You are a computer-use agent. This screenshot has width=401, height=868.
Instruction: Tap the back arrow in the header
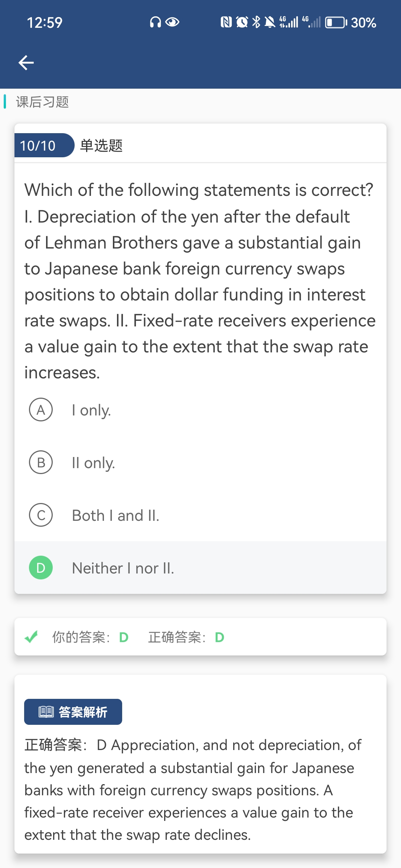pos(26,62)
